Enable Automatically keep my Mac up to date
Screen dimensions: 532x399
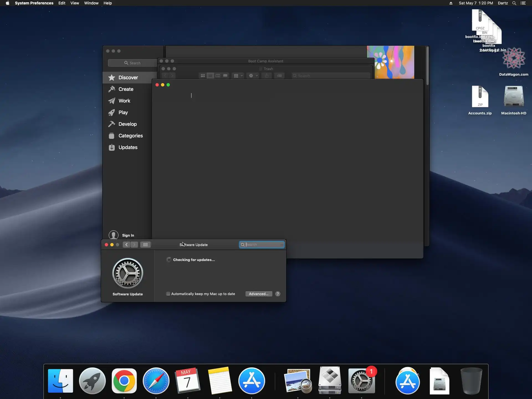[x=168, y=294]
